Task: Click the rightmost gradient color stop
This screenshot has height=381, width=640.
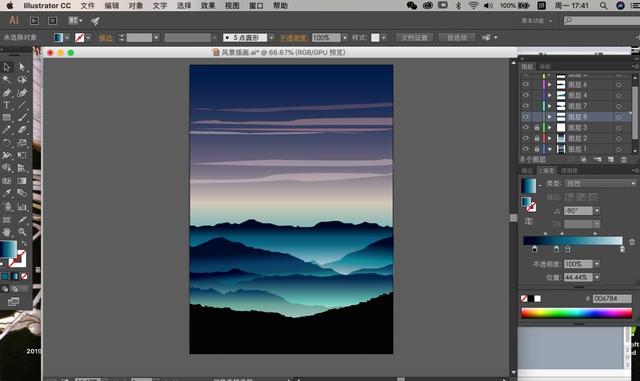Action: tap(622, 249)
